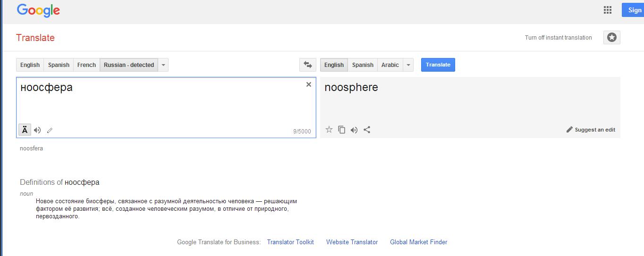Star the noosphere translation

point(329,130)
